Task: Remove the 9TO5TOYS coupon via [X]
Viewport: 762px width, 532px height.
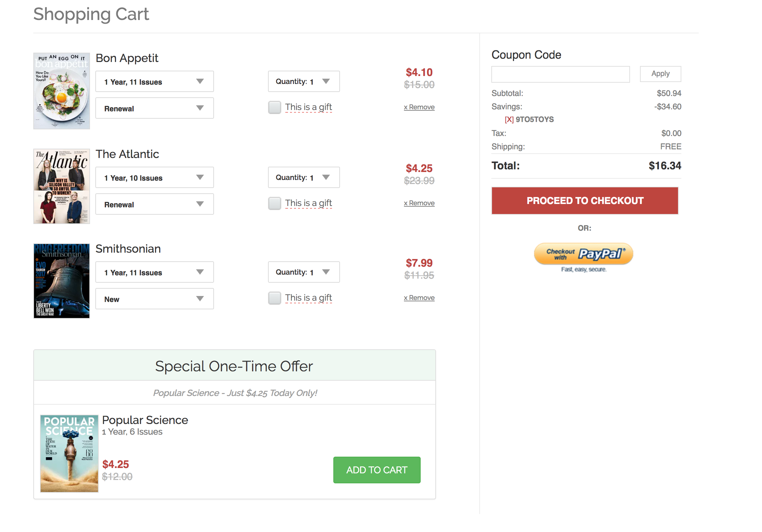Action: (x=509, y=119)
